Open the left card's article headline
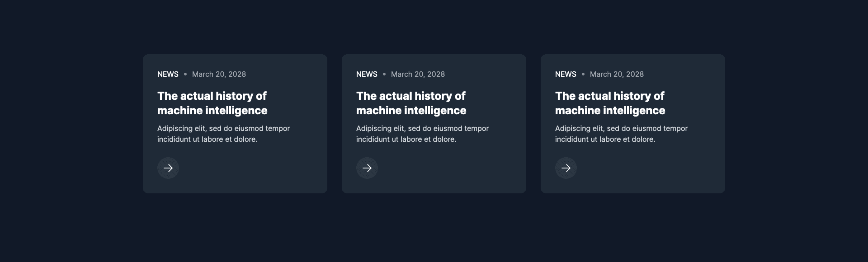Viewport: 868px width, 262px height. click(212, 103)
